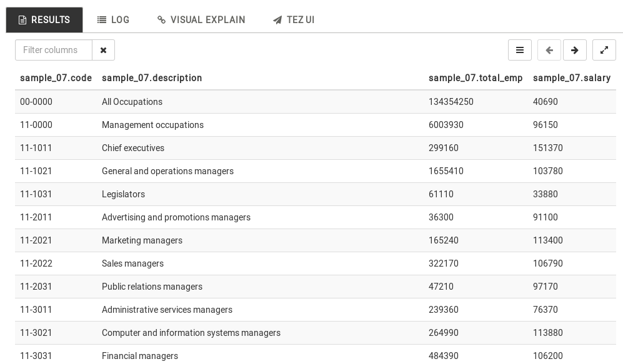Click salary value 113880
Screen dimensions: 623x364
coord(548,333)
